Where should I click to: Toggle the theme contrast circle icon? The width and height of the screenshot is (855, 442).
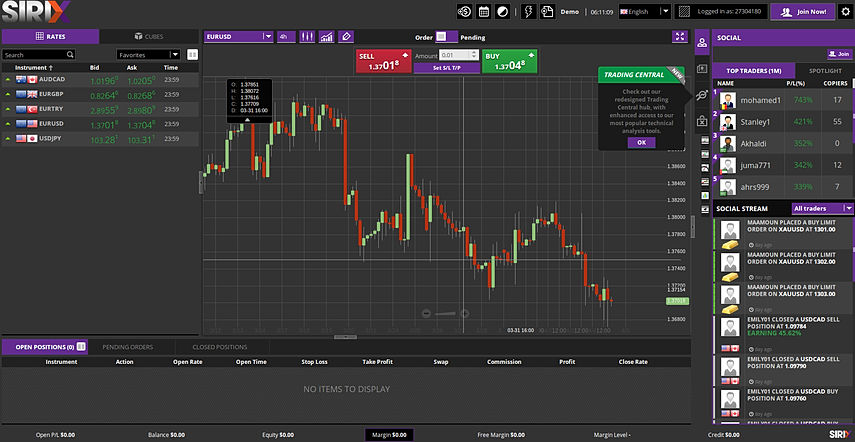coord(502,11)
